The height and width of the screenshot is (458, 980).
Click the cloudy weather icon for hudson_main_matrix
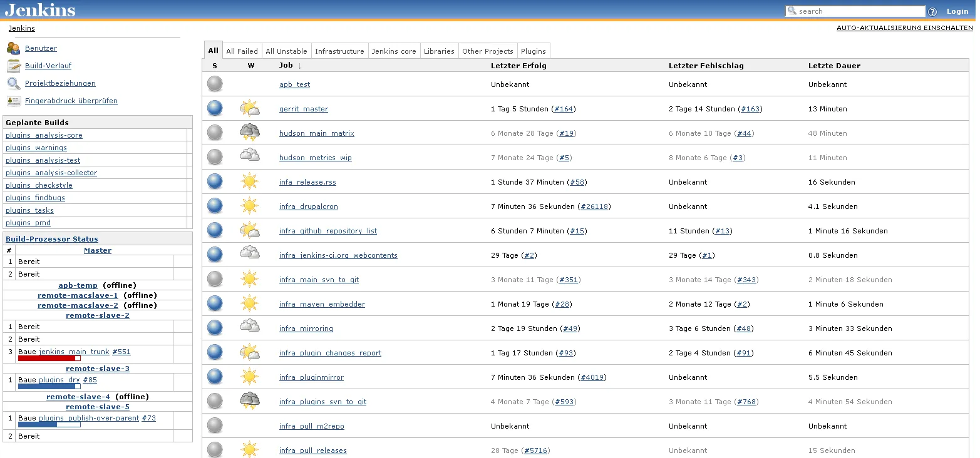coord(249,132)
